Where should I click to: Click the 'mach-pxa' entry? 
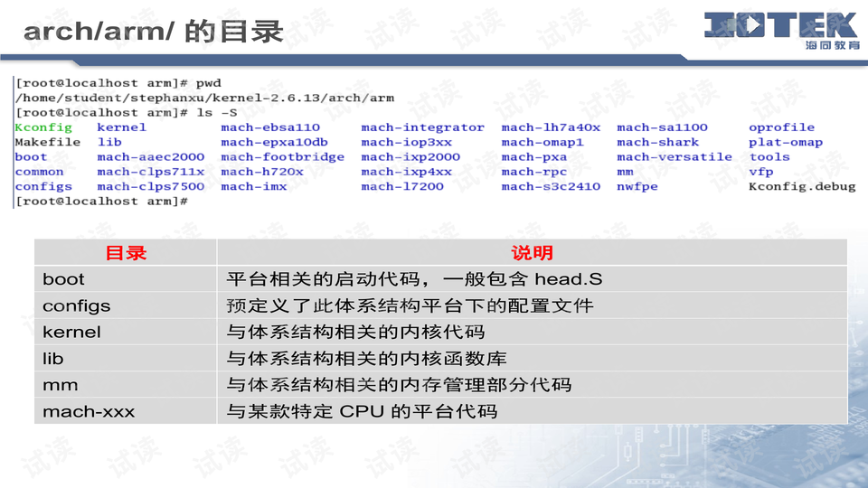click(x=534, y=157)
